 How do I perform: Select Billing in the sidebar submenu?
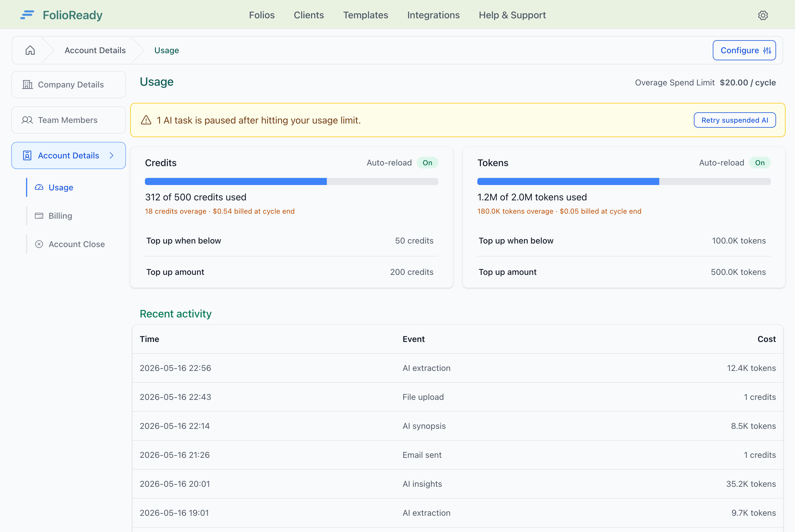pos(60,216)
